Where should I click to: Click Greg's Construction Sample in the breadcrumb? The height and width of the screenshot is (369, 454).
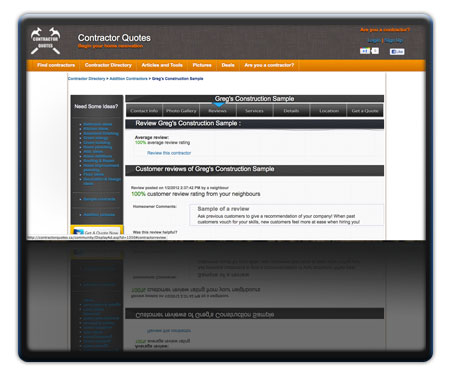point(177,79)
